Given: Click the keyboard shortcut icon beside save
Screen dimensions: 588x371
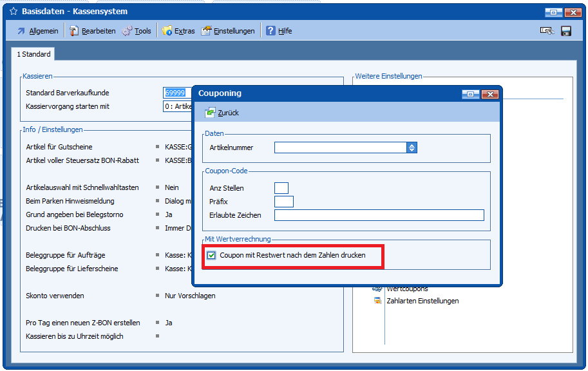Looking at the screenshot, I should pos(547,31).
